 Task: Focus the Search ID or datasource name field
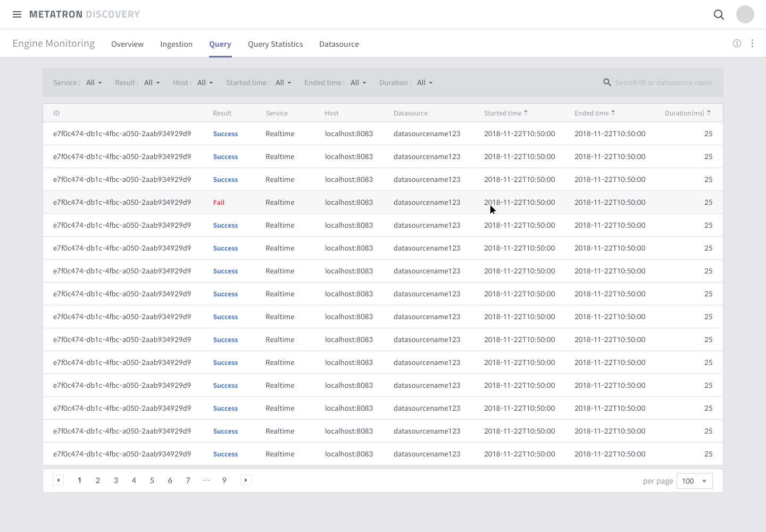(663, 82)
